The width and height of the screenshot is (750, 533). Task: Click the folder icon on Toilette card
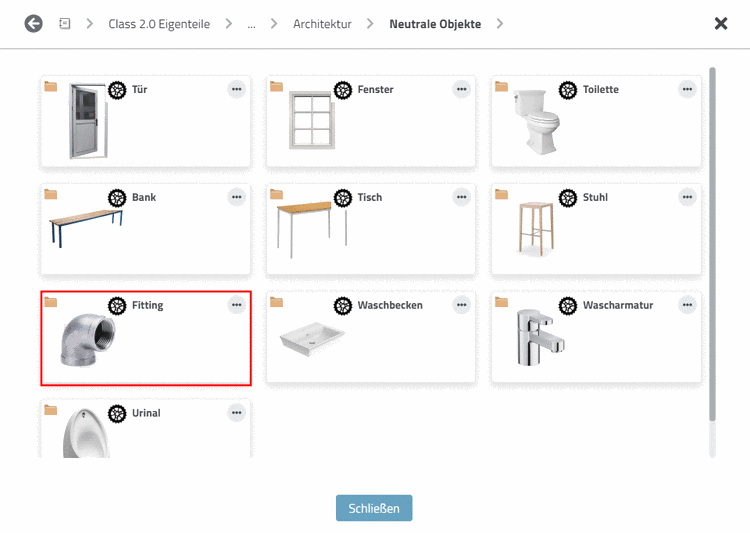point(502,86)
